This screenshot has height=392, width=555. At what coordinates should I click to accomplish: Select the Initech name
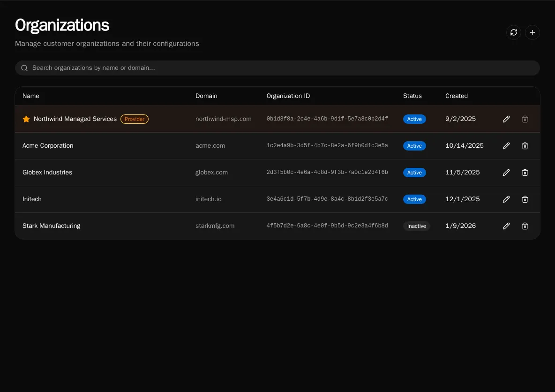pos(32,199)
